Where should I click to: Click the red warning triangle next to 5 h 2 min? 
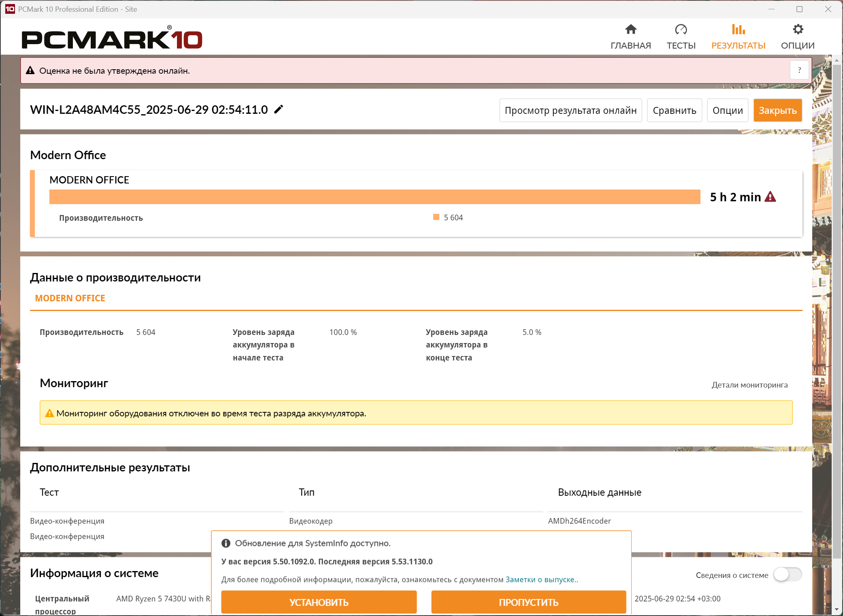coord(771,197)
